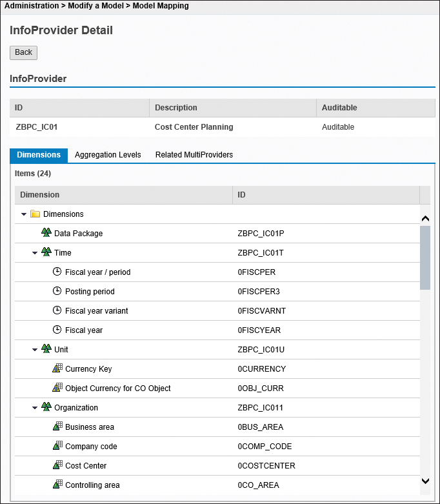
Task: Click the Time dimension tree icon
Action: click(x=46, y=252)
